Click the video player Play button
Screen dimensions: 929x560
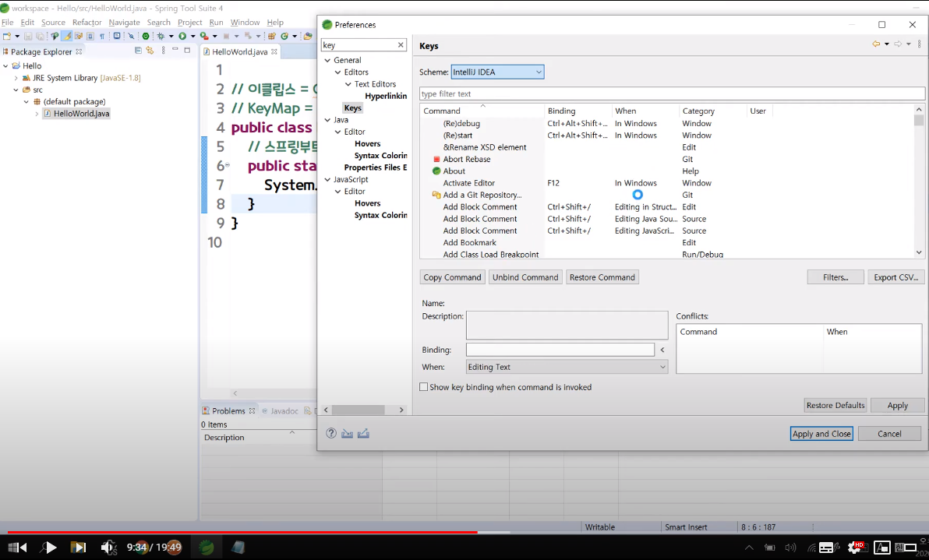(50, 548)
